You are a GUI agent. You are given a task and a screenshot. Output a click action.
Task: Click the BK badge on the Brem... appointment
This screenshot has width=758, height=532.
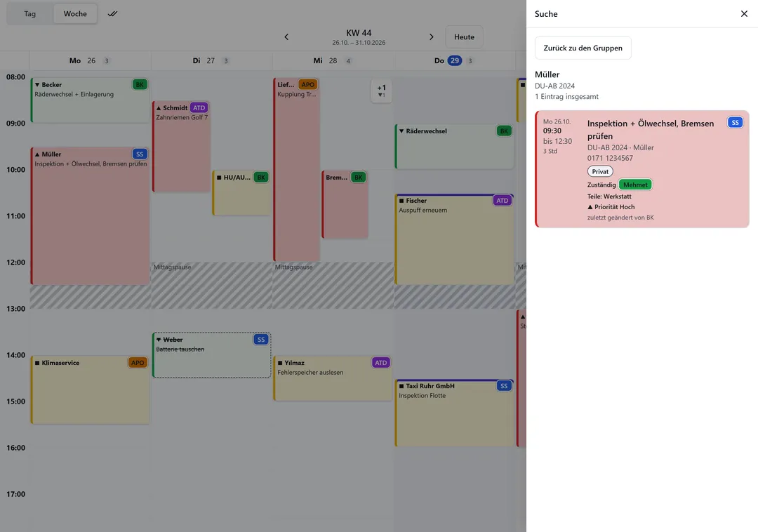click(358, 178)
